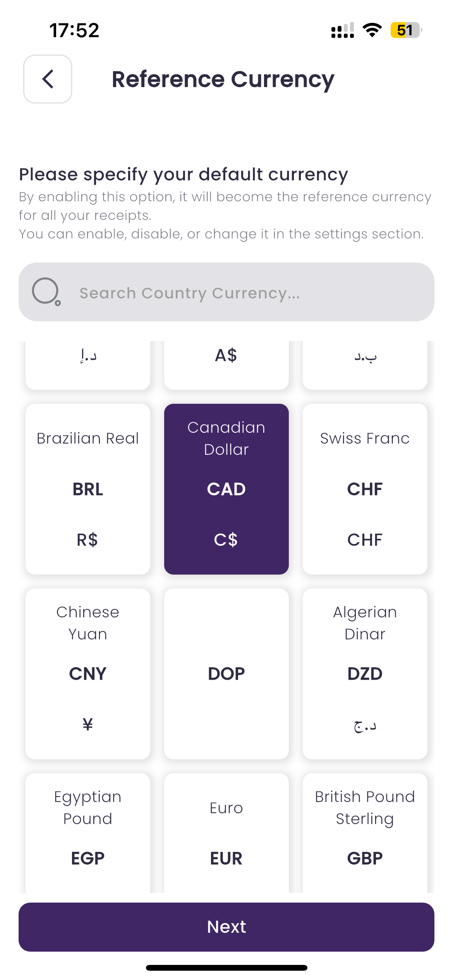The height and width of the screenshot is (980, 453).
Task: Tap the search magnifier icon
Action: click(x=46, y=291)
